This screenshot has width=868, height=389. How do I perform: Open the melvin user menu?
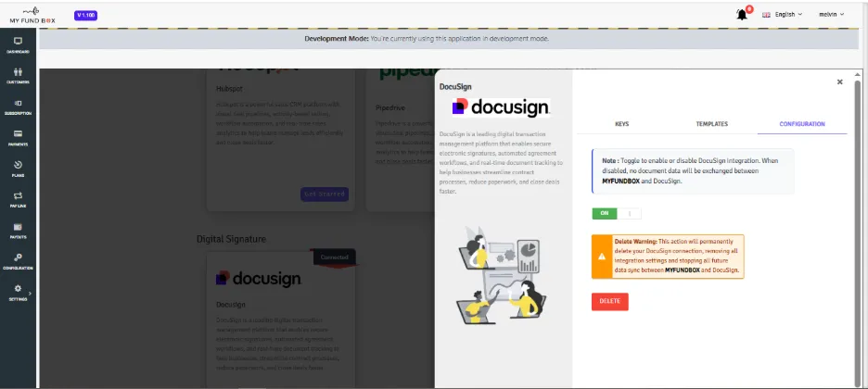pyautogui.click(x=832, y=15)
